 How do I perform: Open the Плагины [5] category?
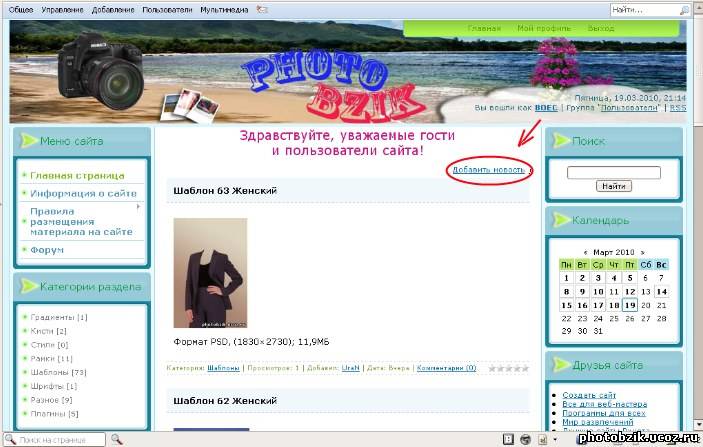click(54, 414)
